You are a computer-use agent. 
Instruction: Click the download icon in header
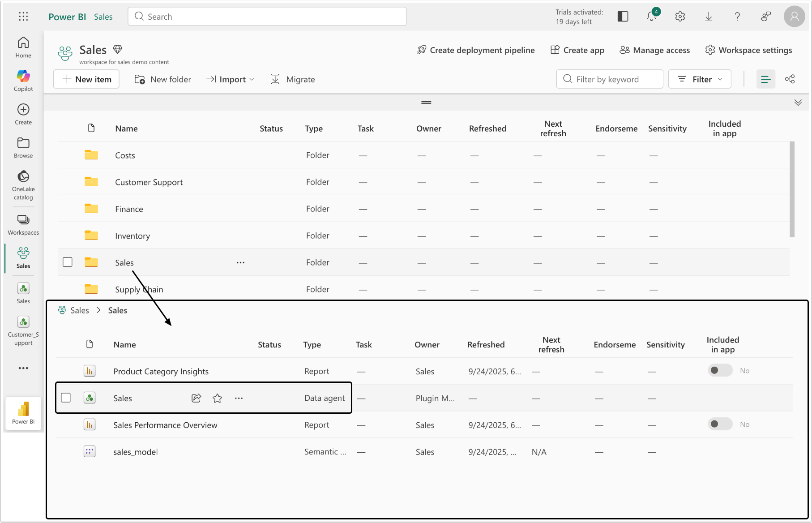click(x=709, y=17)
